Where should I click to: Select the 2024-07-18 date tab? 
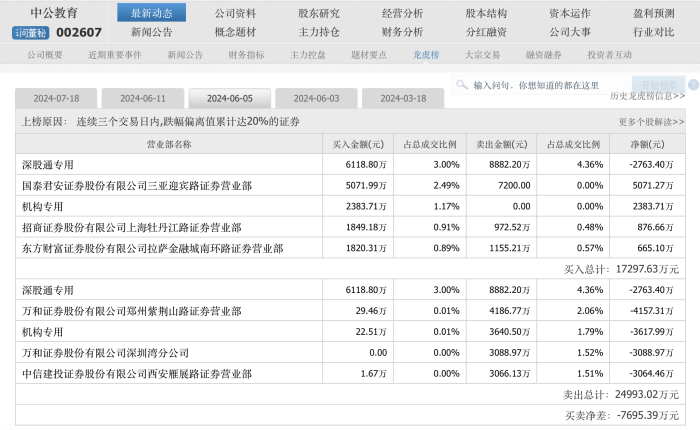click(56, 98)
